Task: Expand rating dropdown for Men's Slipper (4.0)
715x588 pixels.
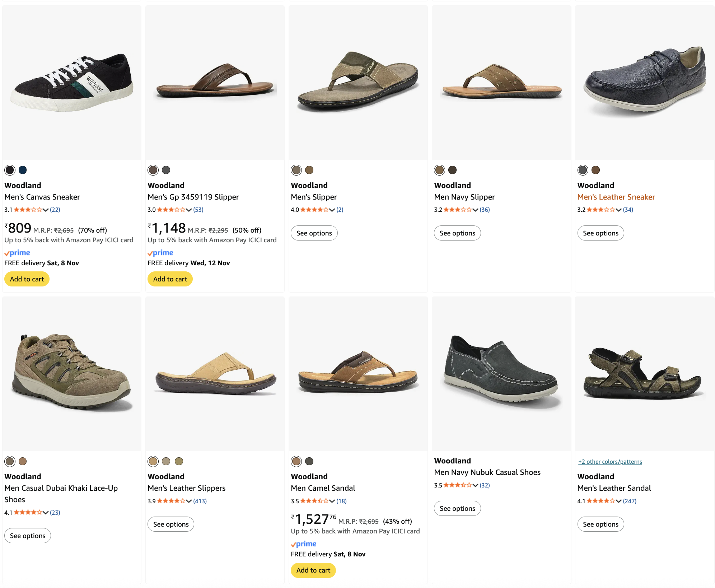Action: click(332, 210)
